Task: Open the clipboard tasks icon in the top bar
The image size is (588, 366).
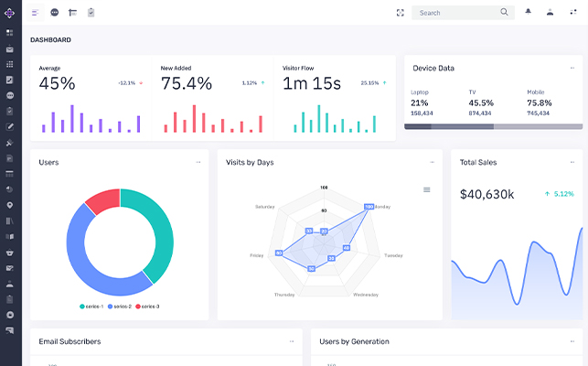Action: (91, 13)
